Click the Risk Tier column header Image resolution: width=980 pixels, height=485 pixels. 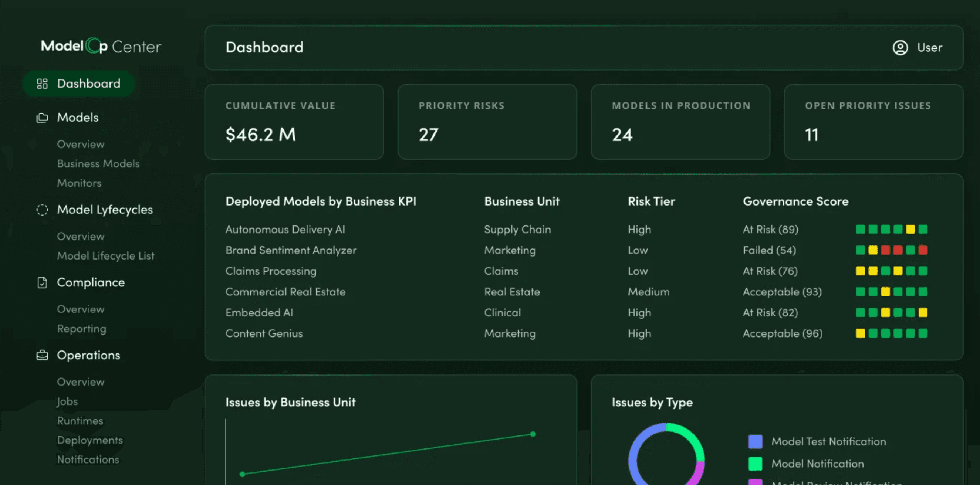point(651,201)
